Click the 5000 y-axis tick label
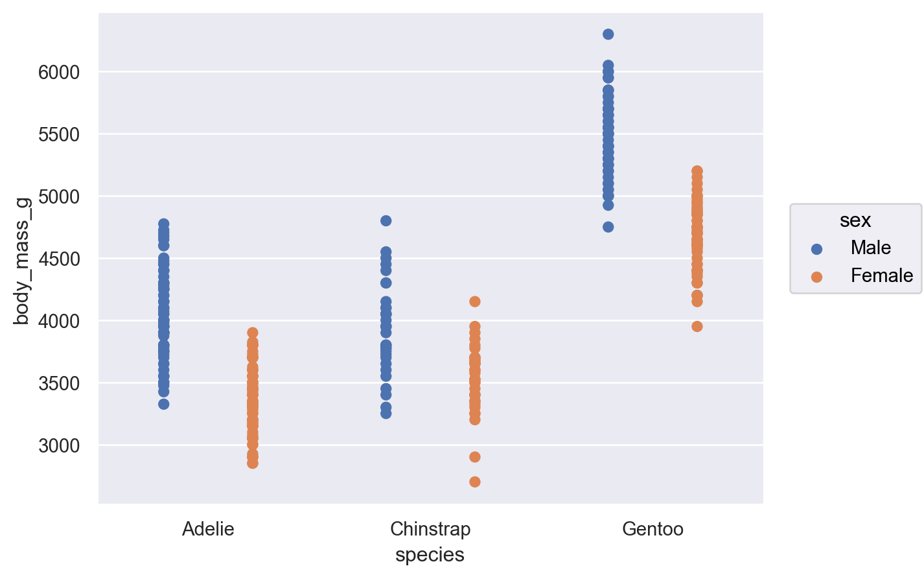This screenshot has width=924, height=577. click(x=58, y=196)
